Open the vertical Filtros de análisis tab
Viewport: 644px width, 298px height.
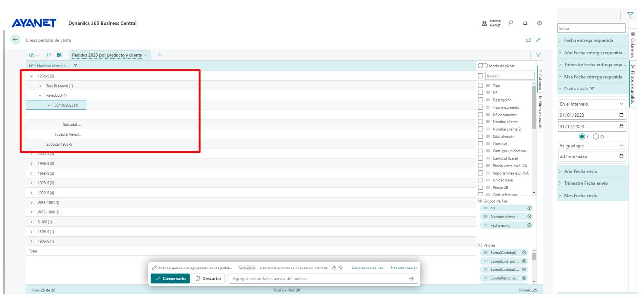click(x=540, y=112)
